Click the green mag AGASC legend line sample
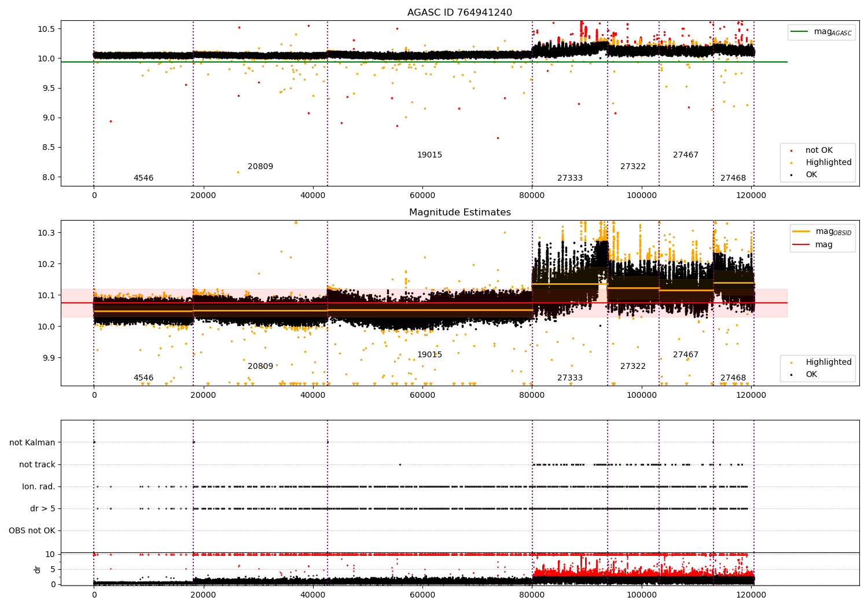The width and height of the screenshot is (868, 608). coord(799,32)
